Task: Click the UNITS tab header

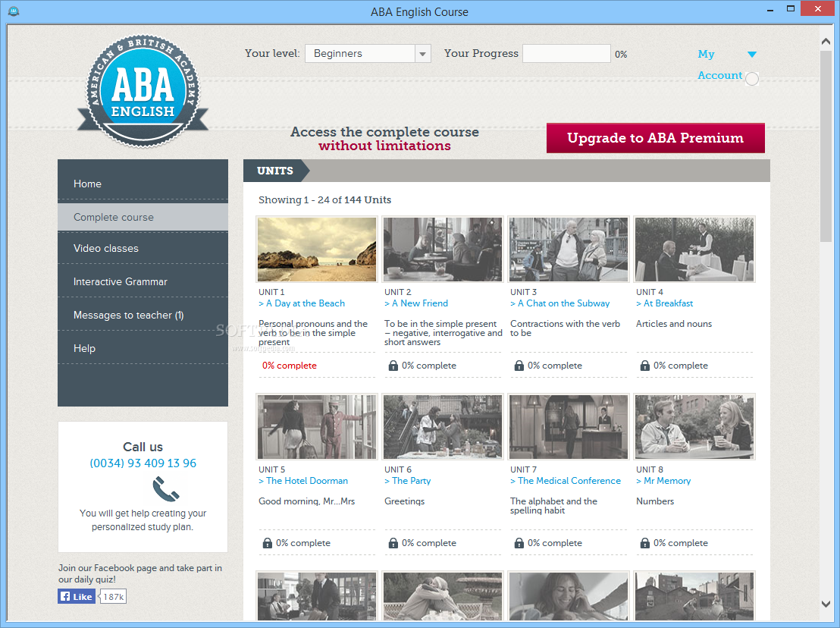Action: 275,171
